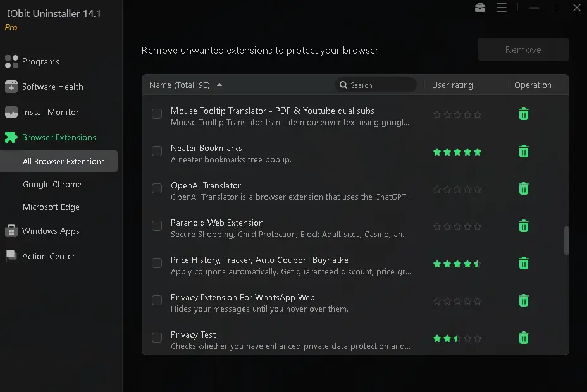This screenshot has height=392, width=587.
Task: Toggle sort arrow next to Name (Total: 90)
Action: [219, 85]
